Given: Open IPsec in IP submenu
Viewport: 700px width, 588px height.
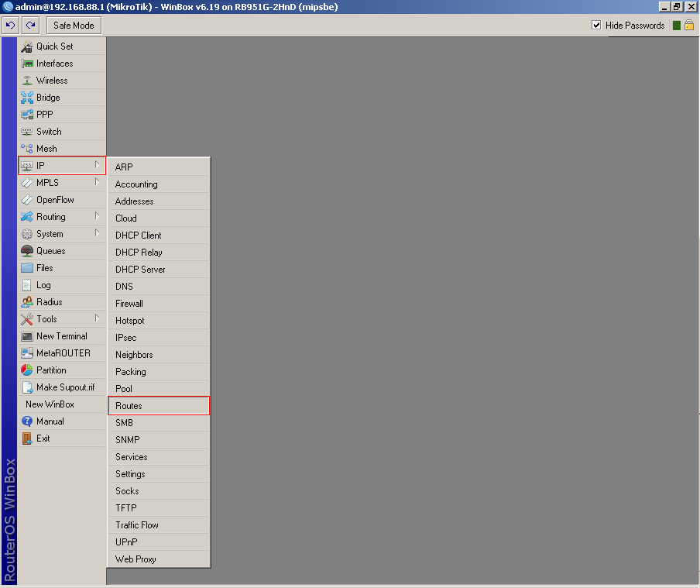Looking at the screenshot, I should tap(159, 337).
